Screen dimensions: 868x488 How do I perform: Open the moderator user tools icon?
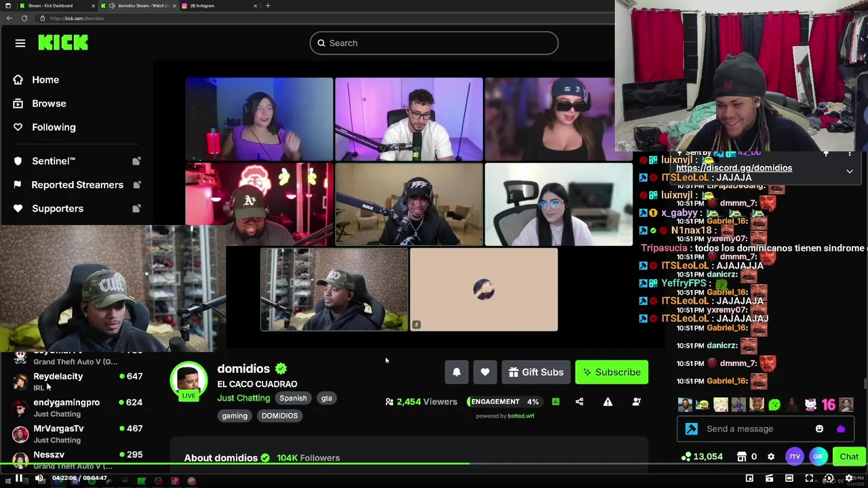pyautogui.click(x=636, y=402)
